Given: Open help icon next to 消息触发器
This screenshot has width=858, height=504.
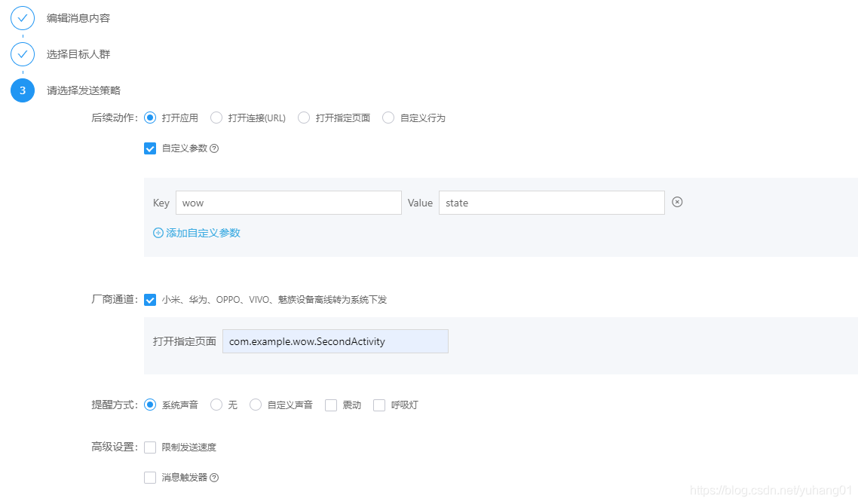Looking at the screenshot, I should (214, 478).
